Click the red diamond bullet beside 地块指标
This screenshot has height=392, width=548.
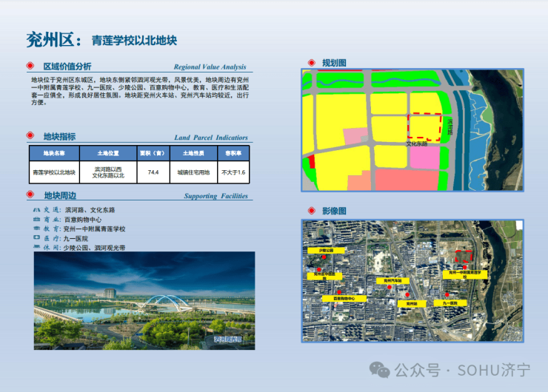tap(30, 137)
